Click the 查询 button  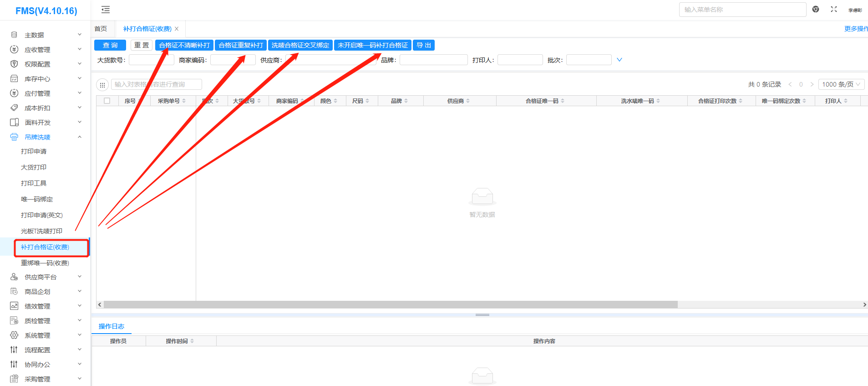tap(110, 45)
